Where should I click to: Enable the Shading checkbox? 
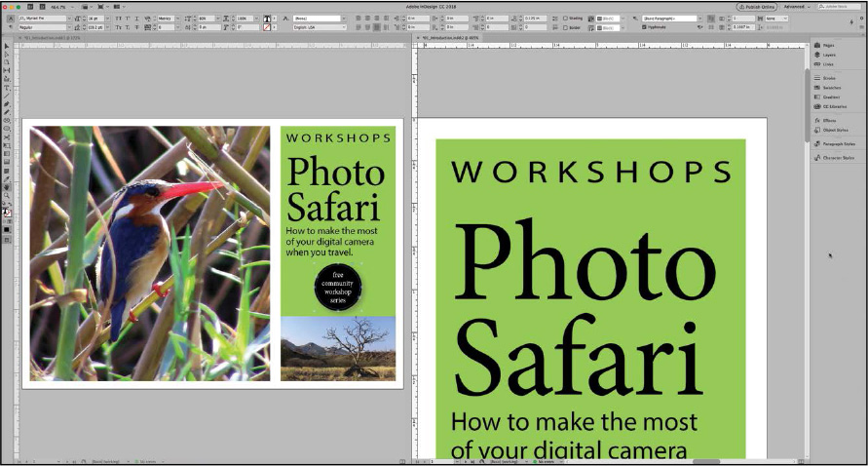[x=565, y=19]
